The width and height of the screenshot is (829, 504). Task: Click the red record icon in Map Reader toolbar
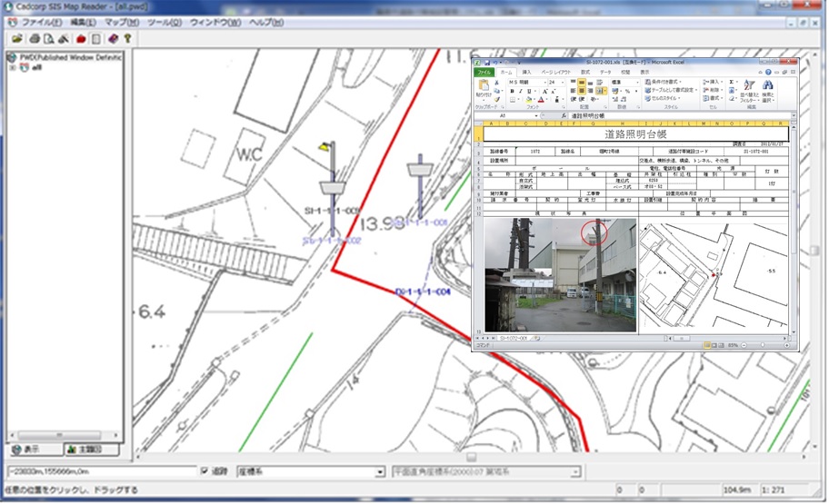point(81,38)
